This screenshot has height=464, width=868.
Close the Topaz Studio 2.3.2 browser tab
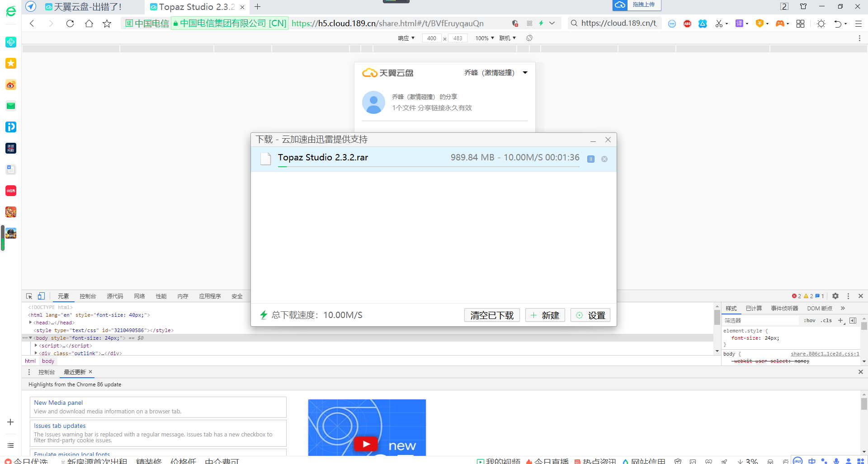(242, 7)
